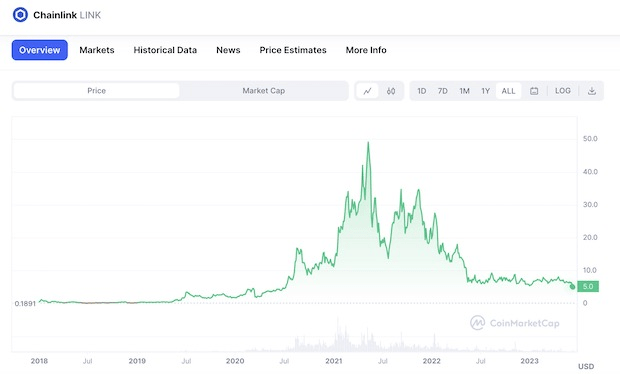This screenshot has height=374, width=620.
Task: Open the More Info tab
Action: (x=366, y=50)
